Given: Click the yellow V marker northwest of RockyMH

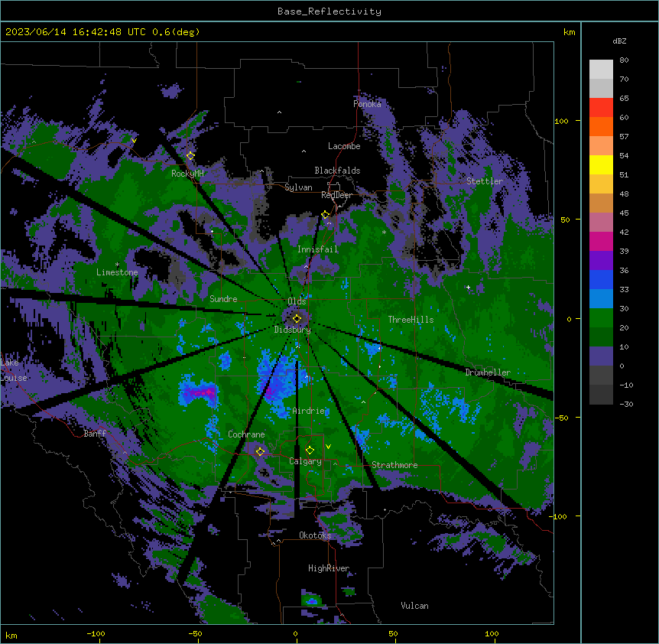Looking at the screenshot, I should (x=134, y=141).
